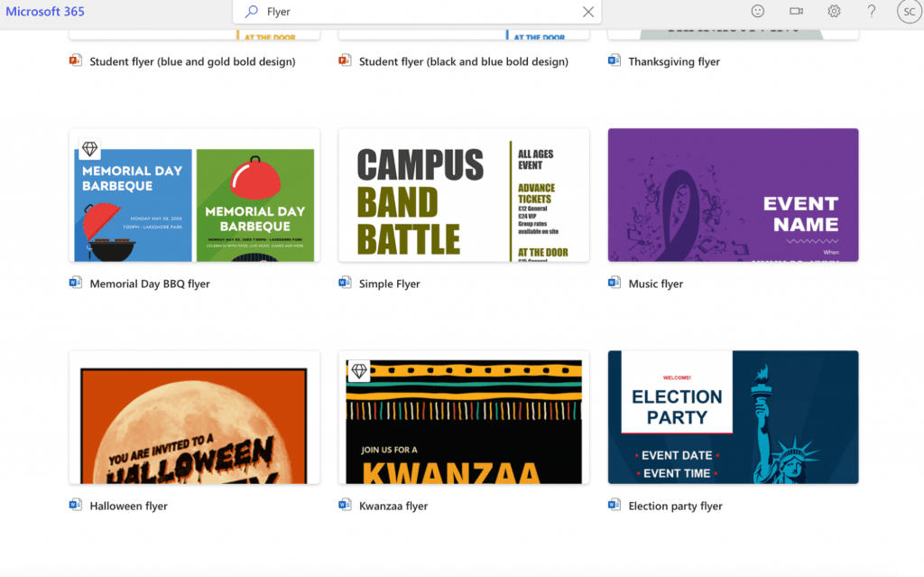
Task: Open the video camera icon in header
Action: click(x=796, y=11)
